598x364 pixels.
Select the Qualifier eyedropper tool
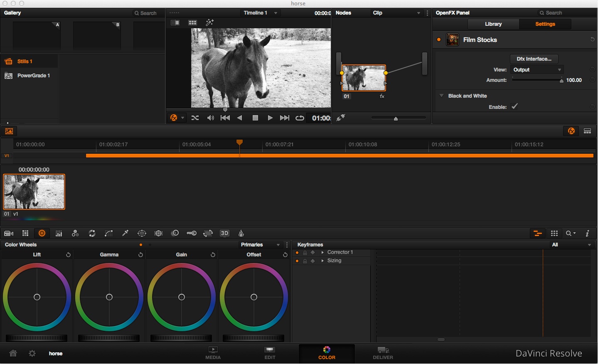pos(125,234)
